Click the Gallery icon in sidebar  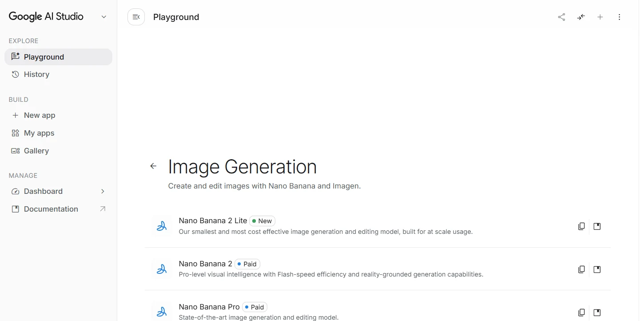(x=16, y=151)
